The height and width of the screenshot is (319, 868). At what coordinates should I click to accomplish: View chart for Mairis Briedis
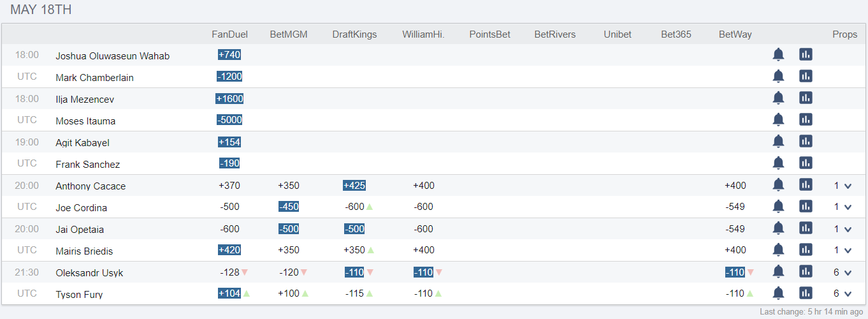pos(806,250)
